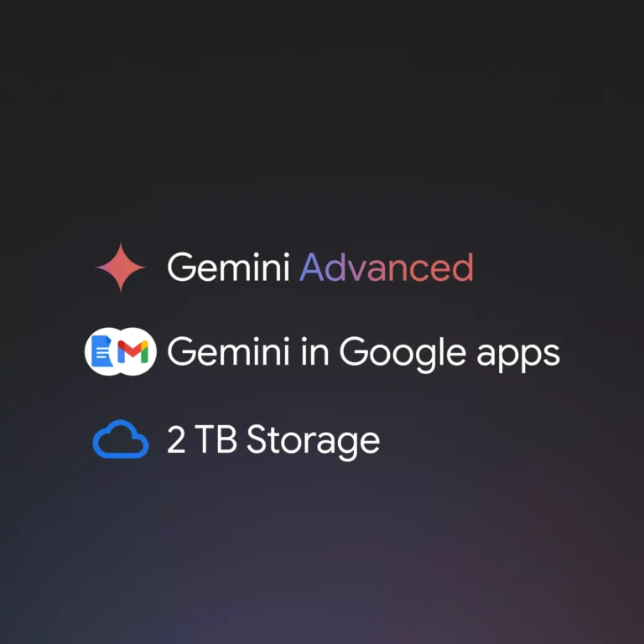Open the blue Google Docs icon
This screenshot has height=644, width=644.
(x=101, y=351)
